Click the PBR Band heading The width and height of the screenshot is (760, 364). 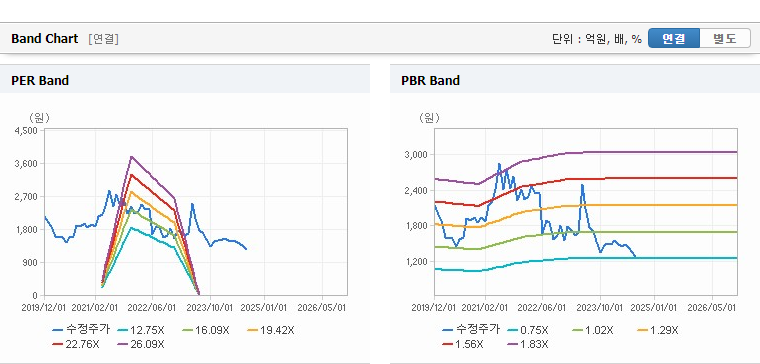(430, 80)
